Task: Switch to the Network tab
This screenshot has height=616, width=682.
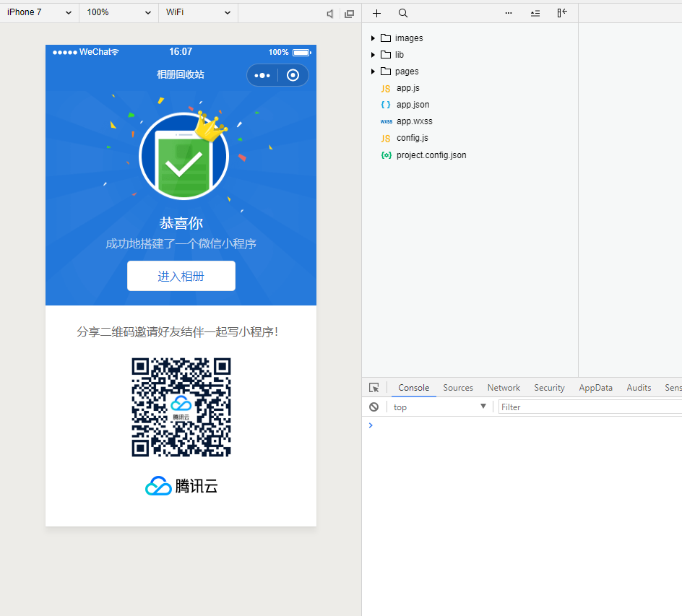Action: pyautogui.click(x=504, y=388)
